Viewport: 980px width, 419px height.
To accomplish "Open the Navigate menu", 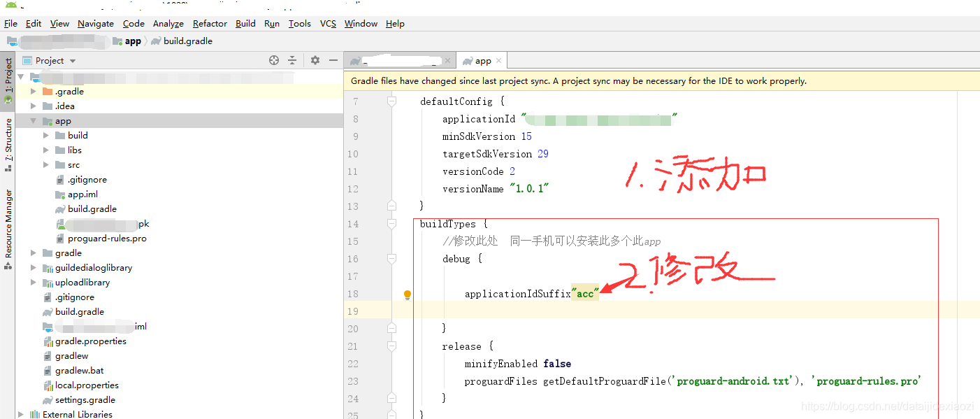I will point(96,24).
